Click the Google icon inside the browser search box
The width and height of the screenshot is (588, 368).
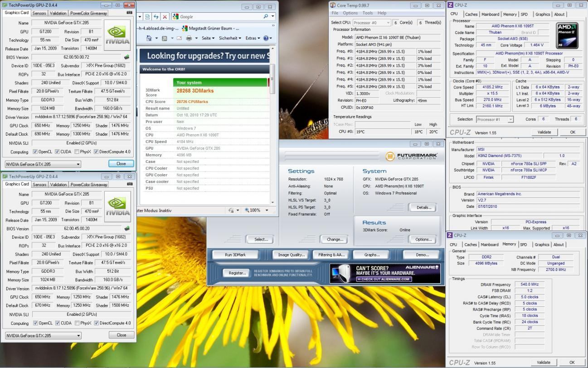175,16
